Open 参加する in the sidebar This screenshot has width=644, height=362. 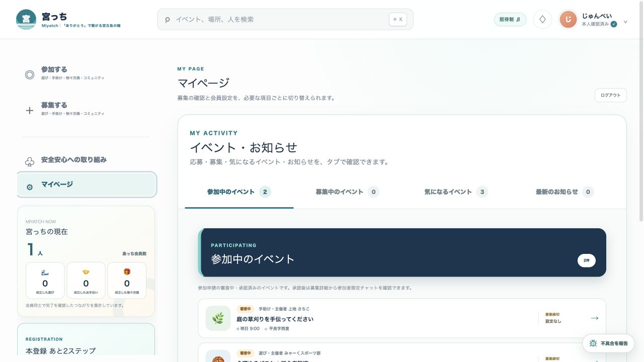87,73
